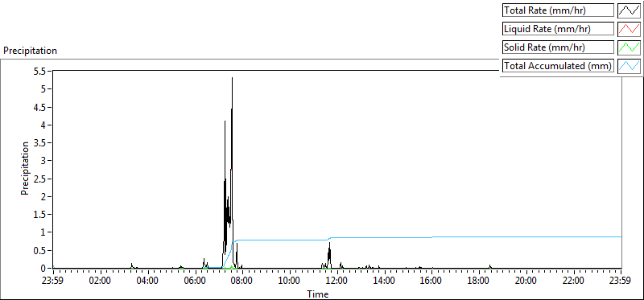The height and width of the screenshot is (300, 644).
Task: Click the 20:00 time axis label
Action: coord(526,282)
